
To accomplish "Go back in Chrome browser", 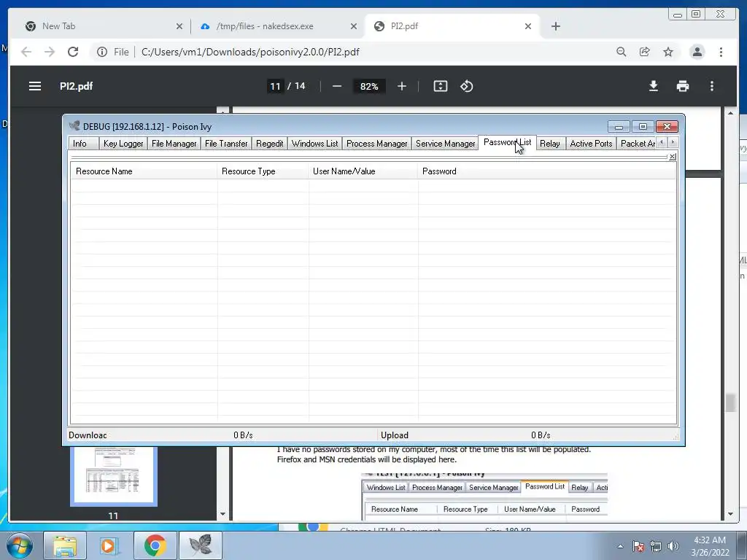I will click(26, 52).
